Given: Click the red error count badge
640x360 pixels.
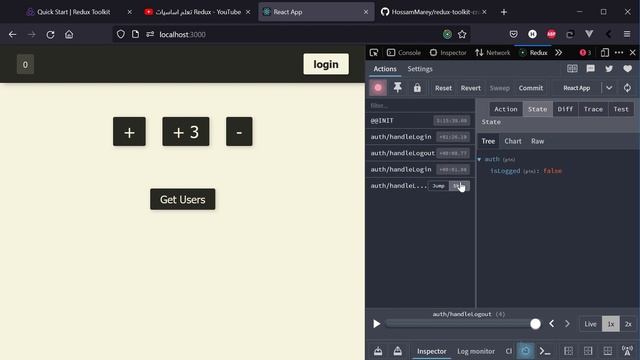Looking at the screenshot, I should tap(585, 53).
